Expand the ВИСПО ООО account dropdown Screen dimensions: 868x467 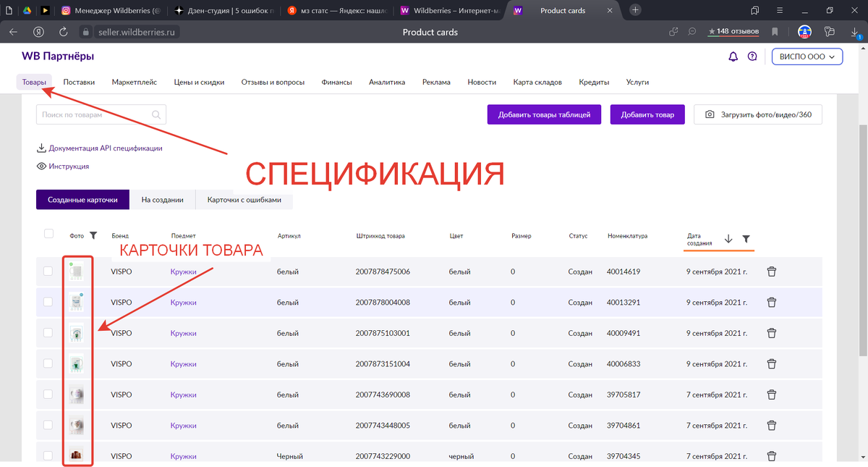[x=807, y=56]
